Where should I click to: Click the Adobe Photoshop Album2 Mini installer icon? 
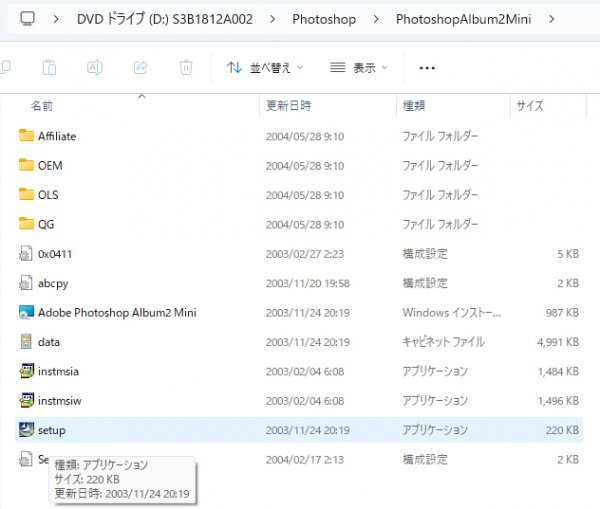pos(26,312)
